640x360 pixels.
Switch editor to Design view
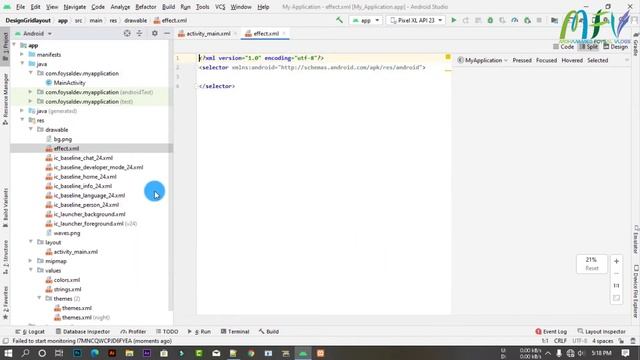click(x=615, y=47)
